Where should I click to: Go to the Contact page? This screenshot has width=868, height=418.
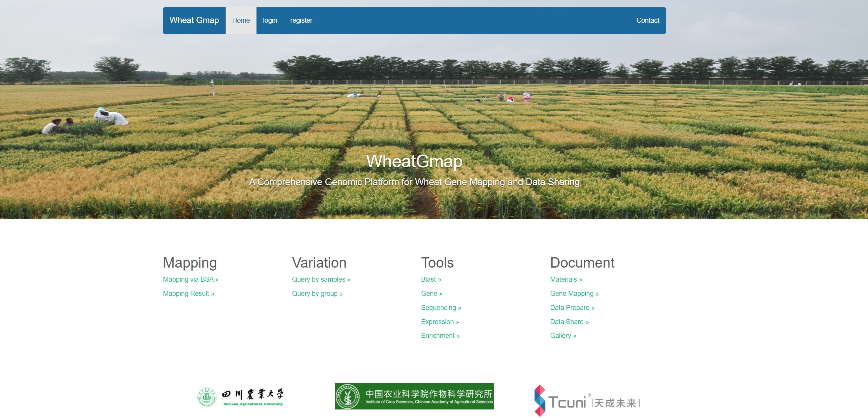click(x=647, y=20)
